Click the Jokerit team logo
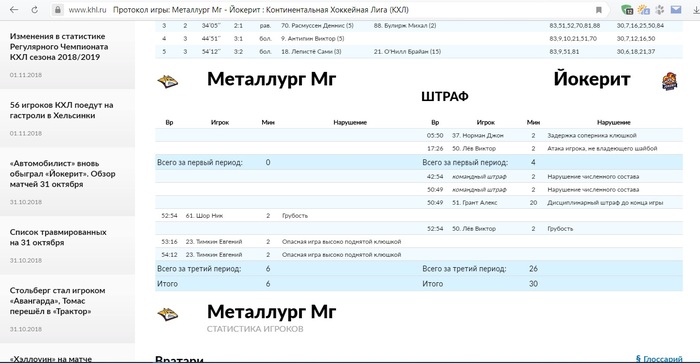The height and width of the screenshot is (363, 700). point(669,81)
